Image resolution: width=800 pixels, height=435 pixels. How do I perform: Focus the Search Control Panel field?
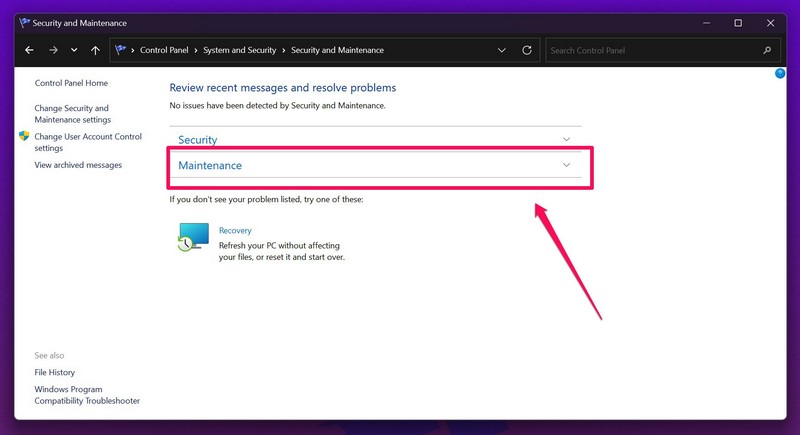(x=650, y=50)
